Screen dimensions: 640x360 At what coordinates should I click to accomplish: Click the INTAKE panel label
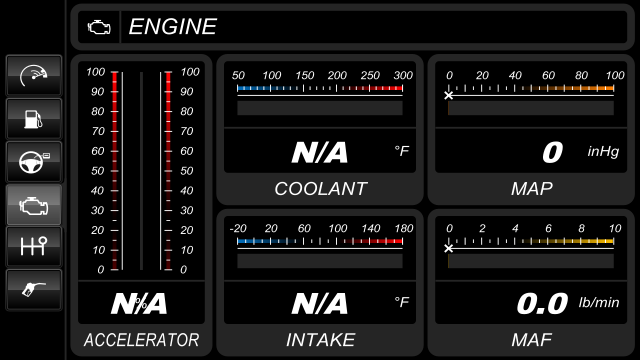320,340
